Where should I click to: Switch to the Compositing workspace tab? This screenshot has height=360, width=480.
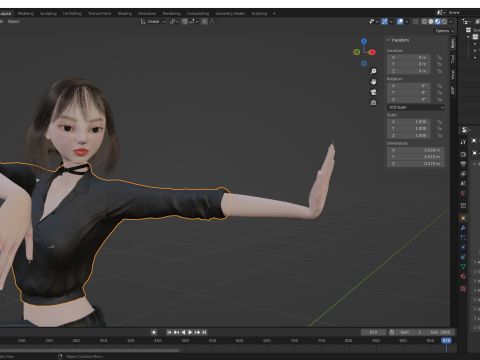[198, 14]
